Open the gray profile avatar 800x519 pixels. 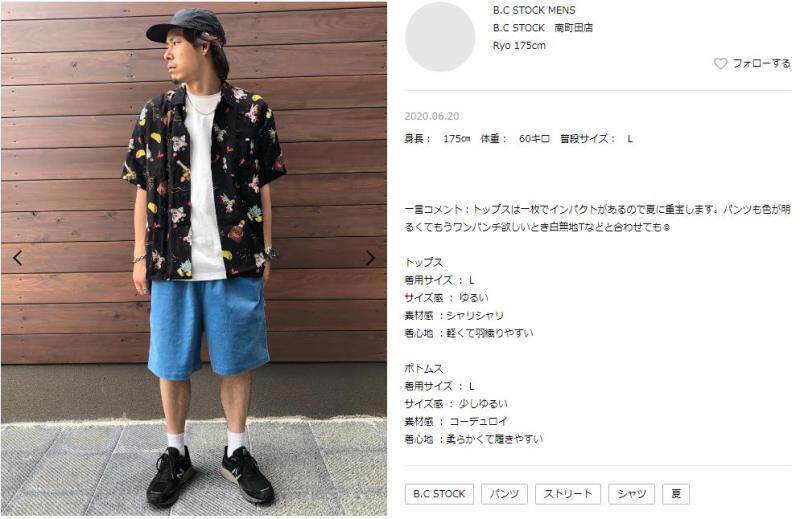(x=440, y=37)
